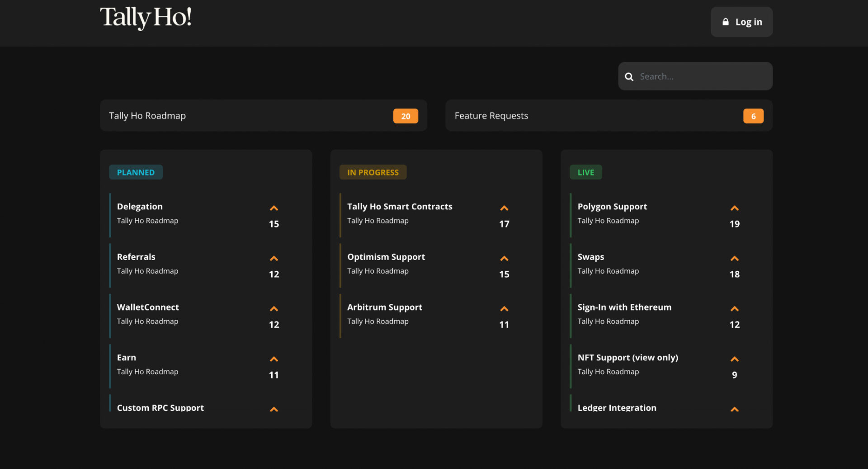Click the orange 6 count badge
The height and width of the screenshot is (469, 868).
point(753,116)
